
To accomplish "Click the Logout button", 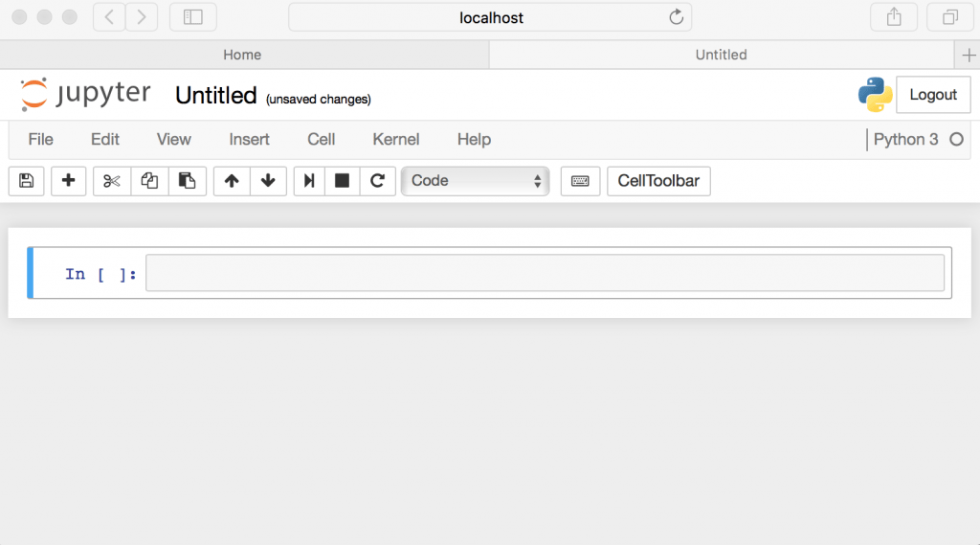I will pyautogui.click(x=932, y=95).
